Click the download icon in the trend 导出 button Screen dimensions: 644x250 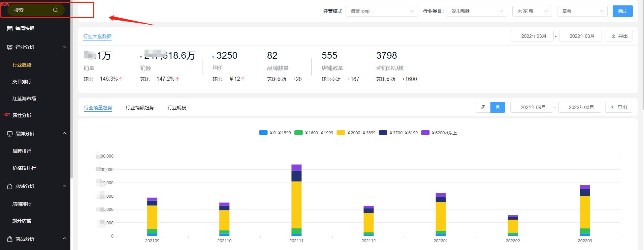pyautogui.click(x=612, y=107)
